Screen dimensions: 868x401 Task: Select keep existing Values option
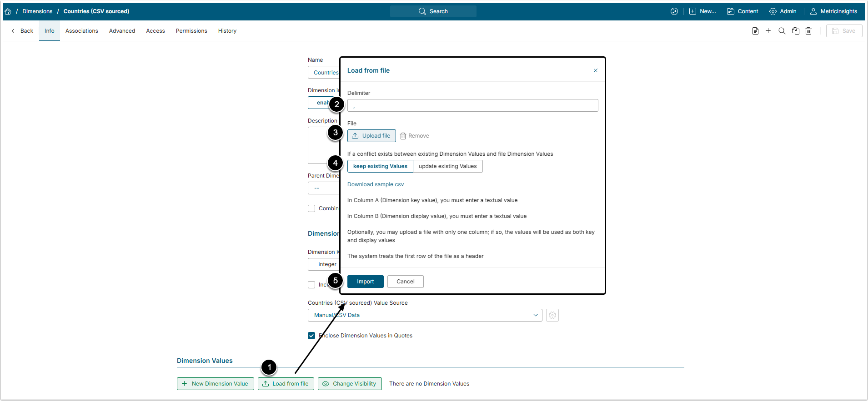(x=380, y=166)
